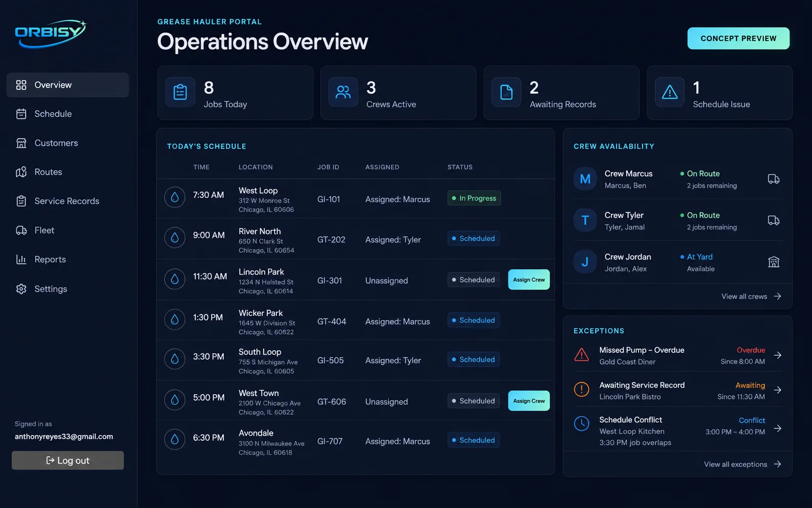Screen dimensions: 812x508
Task: Open Fleet page
Action: tap(68, 230)
